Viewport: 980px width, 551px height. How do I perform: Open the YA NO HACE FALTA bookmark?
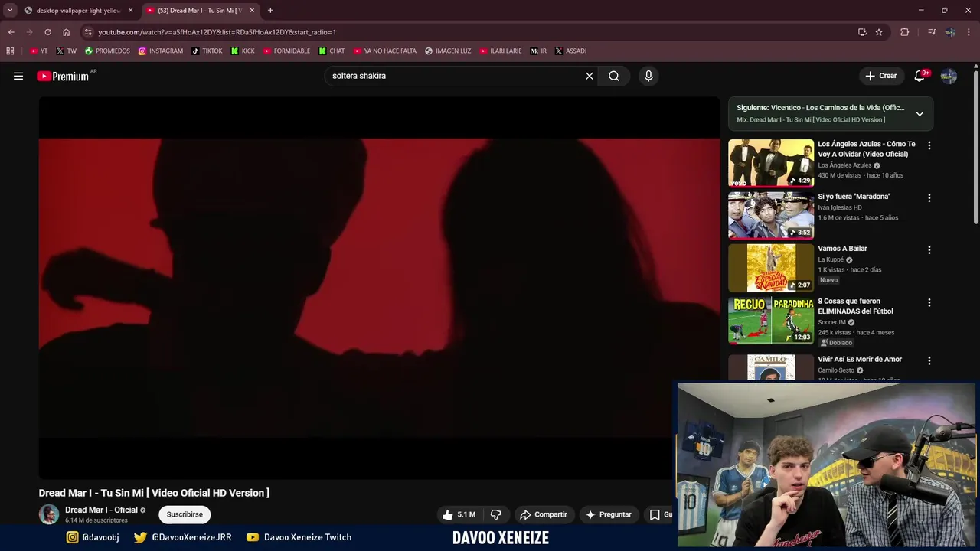(385, 51)
